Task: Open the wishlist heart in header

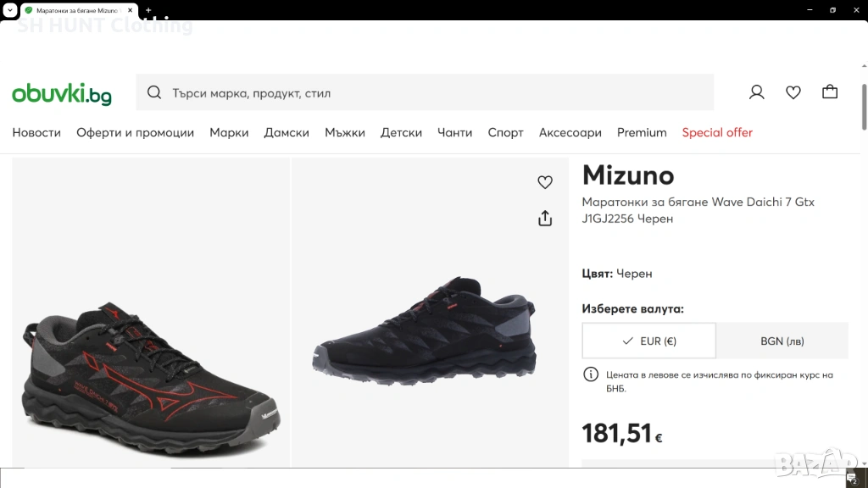Action: coord(793,92)
